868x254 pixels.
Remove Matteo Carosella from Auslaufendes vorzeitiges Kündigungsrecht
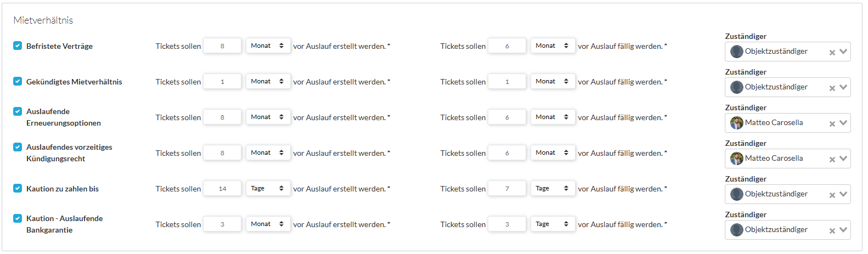tap(832, 160)
